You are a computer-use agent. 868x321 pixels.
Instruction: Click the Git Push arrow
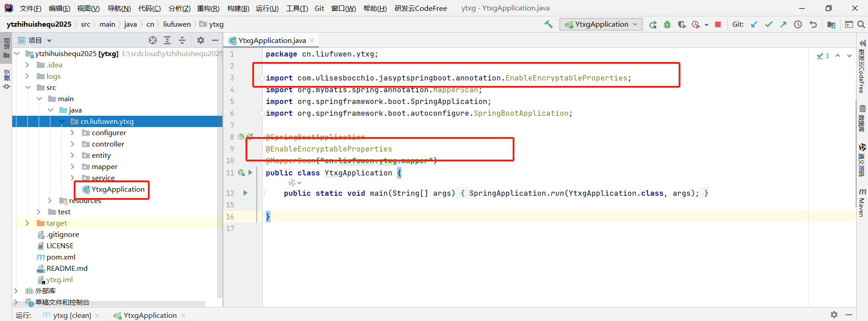(783, 24)
